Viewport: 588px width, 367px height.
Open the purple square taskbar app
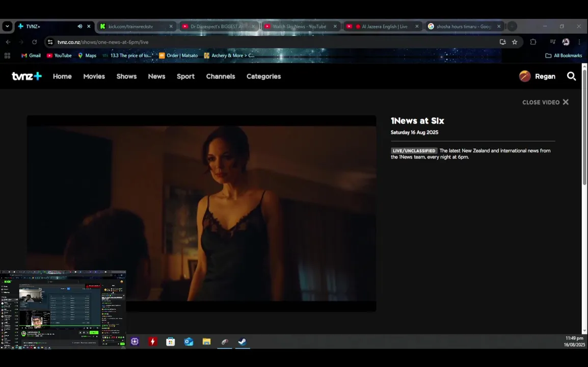tap(135, 342)
